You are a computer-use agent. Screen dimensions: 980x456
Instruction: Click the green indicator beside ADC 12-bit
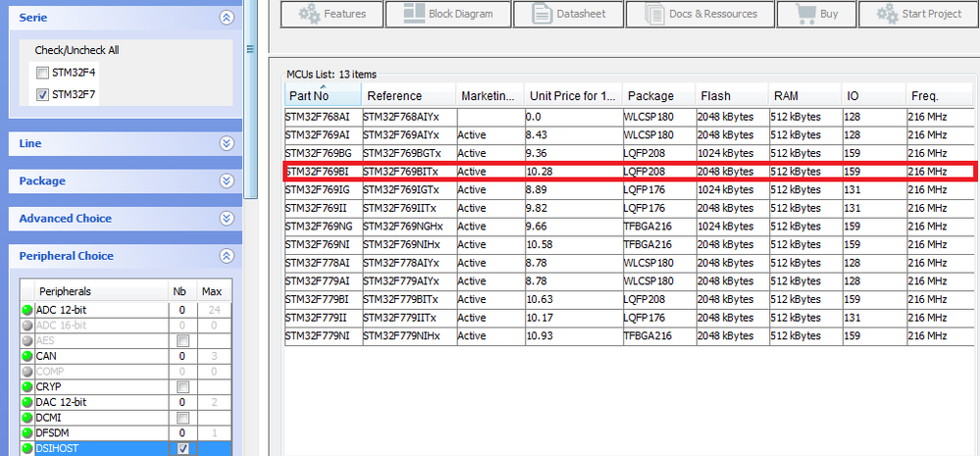[26, 310]
